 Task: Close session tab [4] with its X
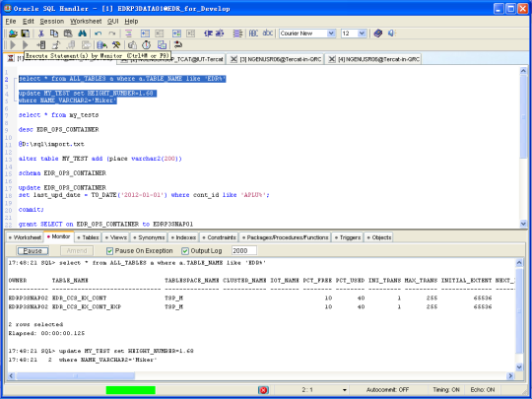(x=331, y=59)
